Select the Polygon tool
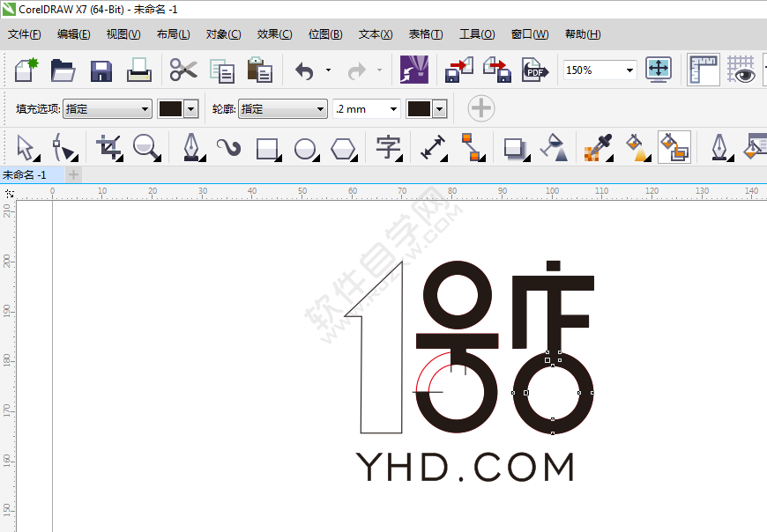Image resolution: width=767 pixels, height=532 pixels. click(344, 149)
